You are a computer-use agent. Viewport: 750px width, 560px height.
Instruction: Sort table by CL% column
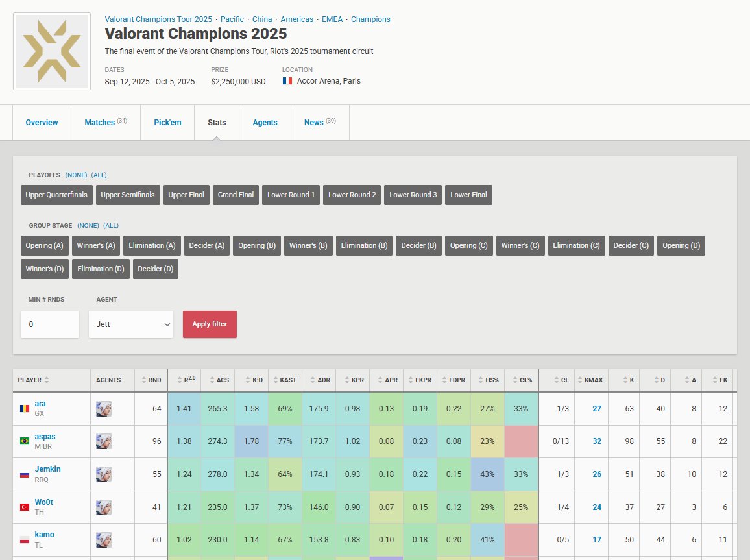[x=522, y=380]
